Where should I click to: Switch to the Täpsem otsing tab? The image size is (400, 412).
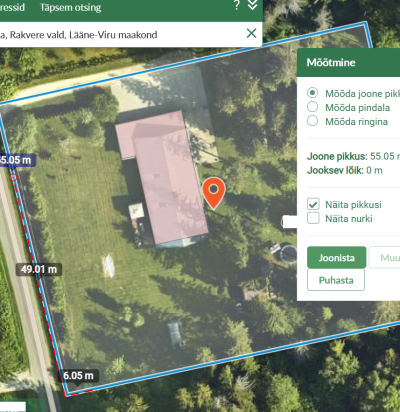71,7
